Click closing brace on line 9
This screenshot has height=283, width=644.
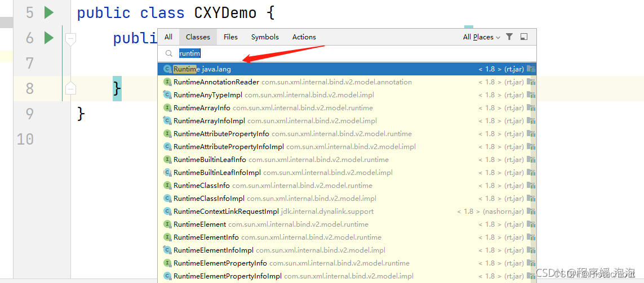pos(81,114)
